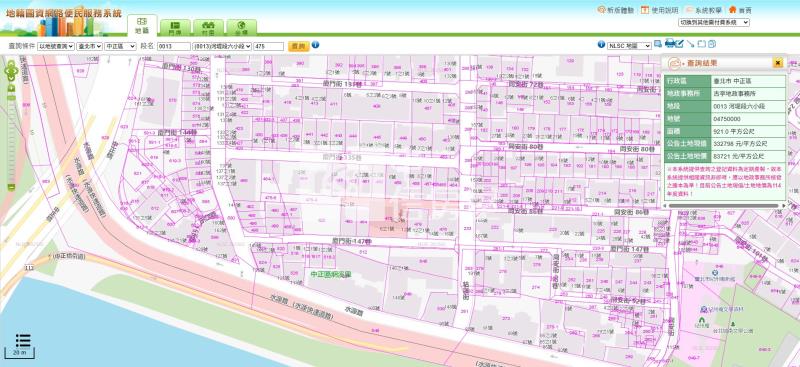Expand the 切換到其他圖付費系統 dropdown
Image resolution: width=800 pixels, height=367 pixels.
point(714,22)
